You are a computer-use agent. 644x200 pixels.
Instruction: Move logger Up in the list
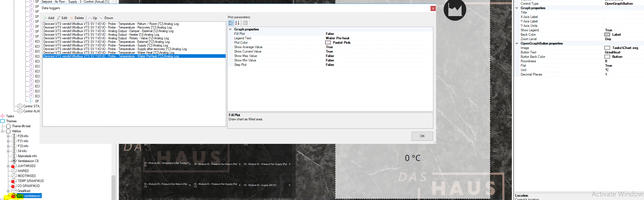pos(93,18)
